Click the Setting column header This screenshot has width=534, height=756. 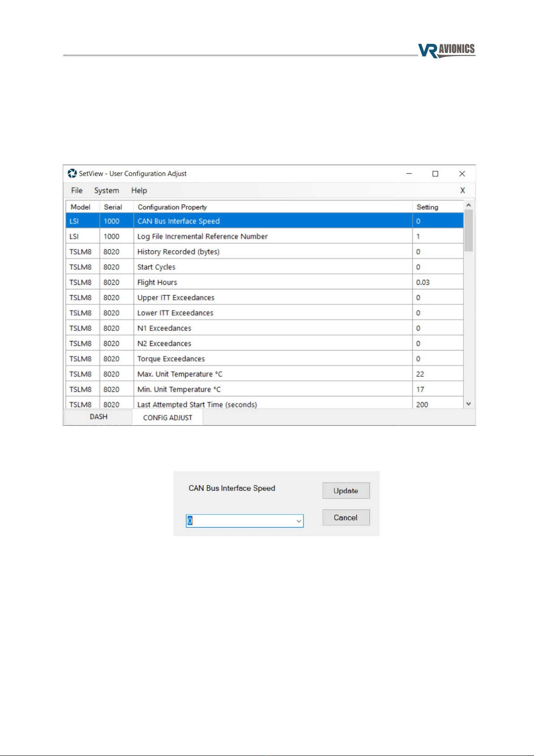pyautogui.click(x=438, y=207)
